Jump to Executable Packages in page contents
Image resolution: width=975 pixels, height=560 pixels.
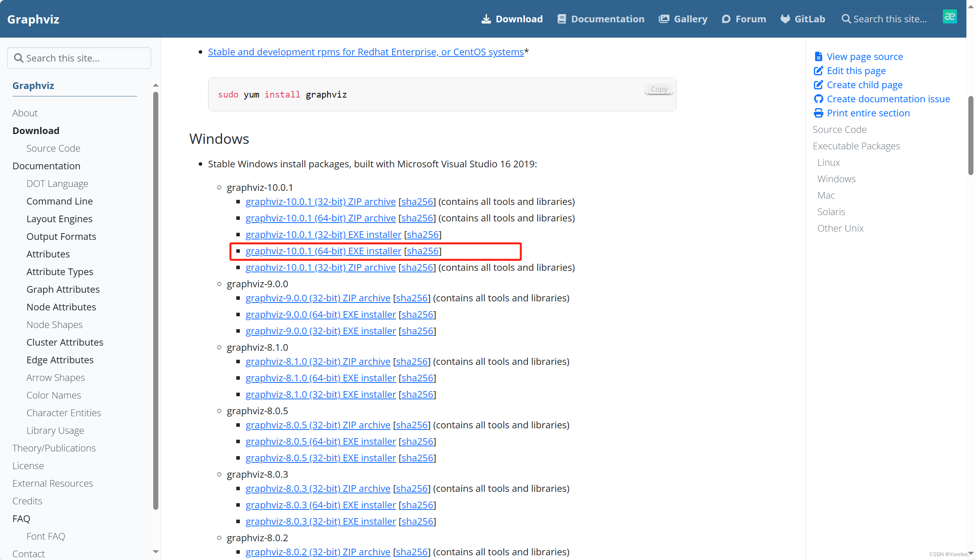coord(856,146)
